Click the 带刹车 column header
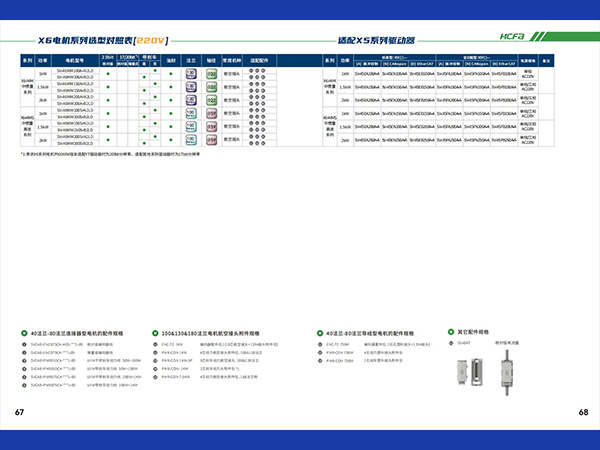The height and width of the screenshot is (450, 600). coord(150,58)
